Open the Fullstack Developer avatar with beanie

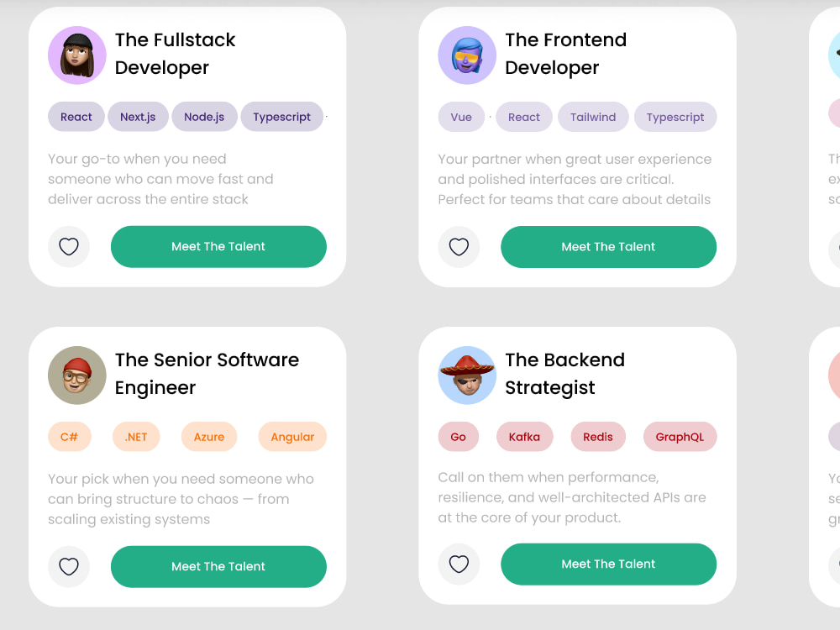point(77,55)
